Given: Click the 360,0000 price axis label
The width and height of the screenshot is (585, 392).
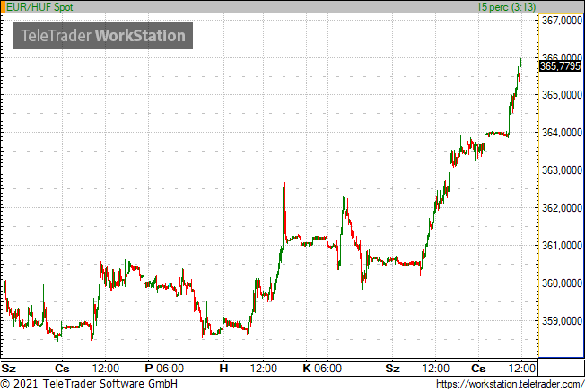Looking at the screenshot, I should tap(562, 283).
